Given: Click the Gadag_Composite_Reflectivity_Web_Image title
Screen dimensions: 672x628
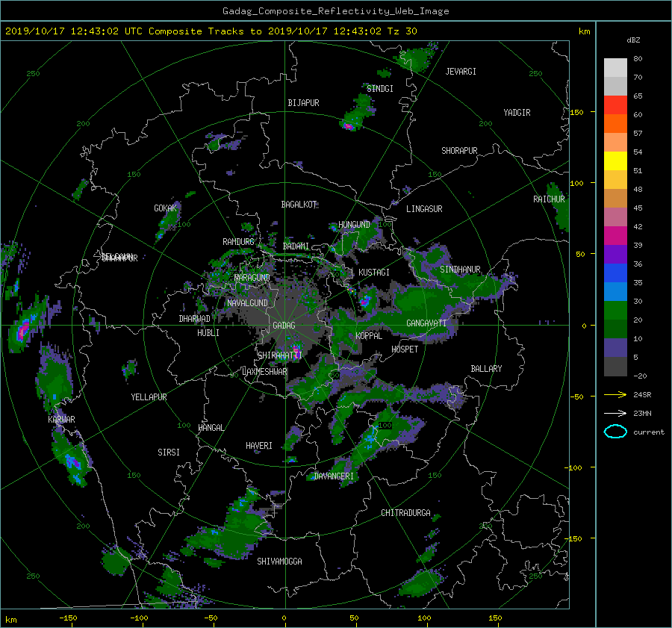Looking at the screenshot, I should point(335,11).
